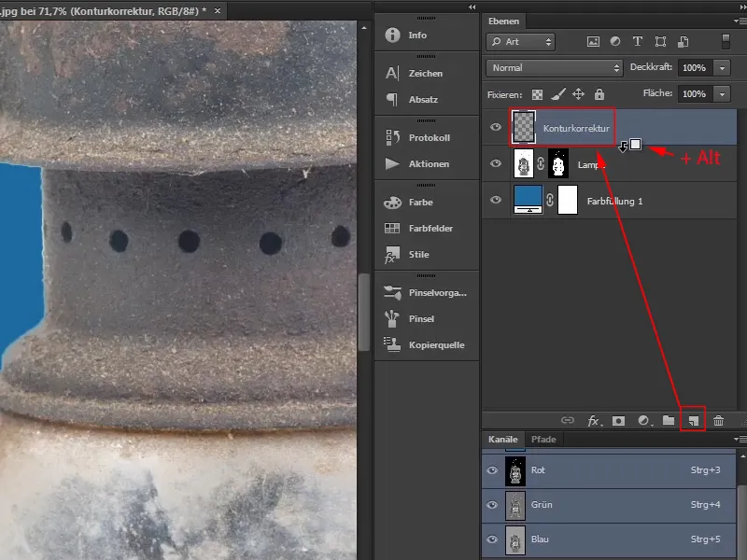
Task: Filter layers by type layers icon
Action: pyautogui.click(x=638, y=41)
